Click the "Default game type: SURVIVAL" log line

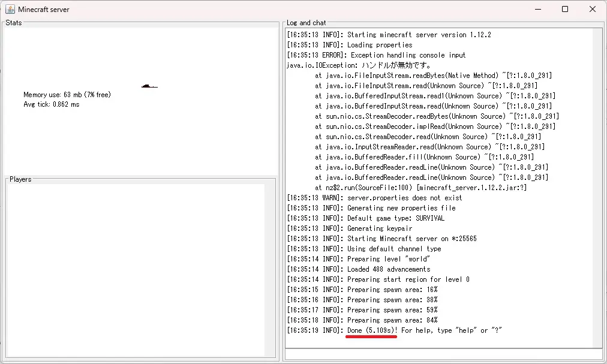(365, 218)
